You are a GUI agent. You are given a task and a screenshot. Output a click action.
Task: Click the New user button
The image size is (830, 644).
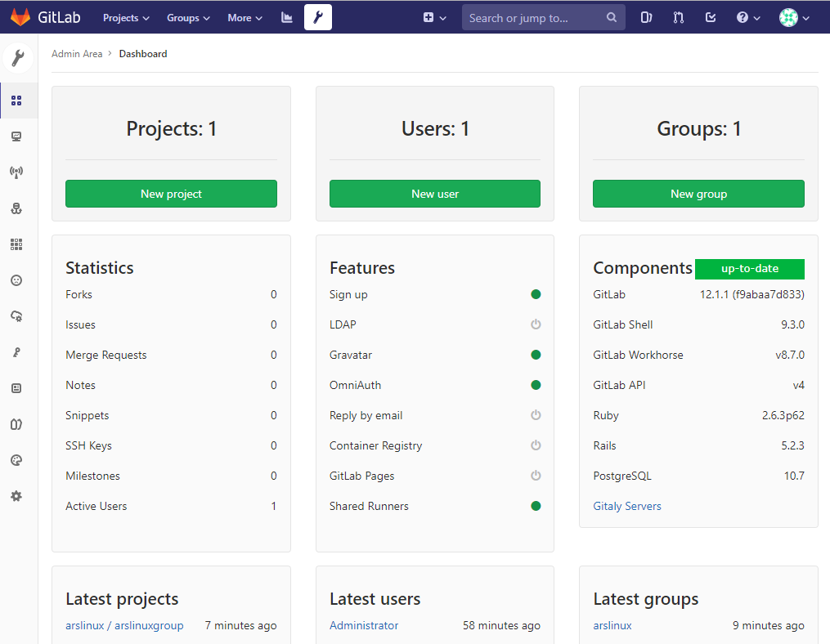coord(434,194)
